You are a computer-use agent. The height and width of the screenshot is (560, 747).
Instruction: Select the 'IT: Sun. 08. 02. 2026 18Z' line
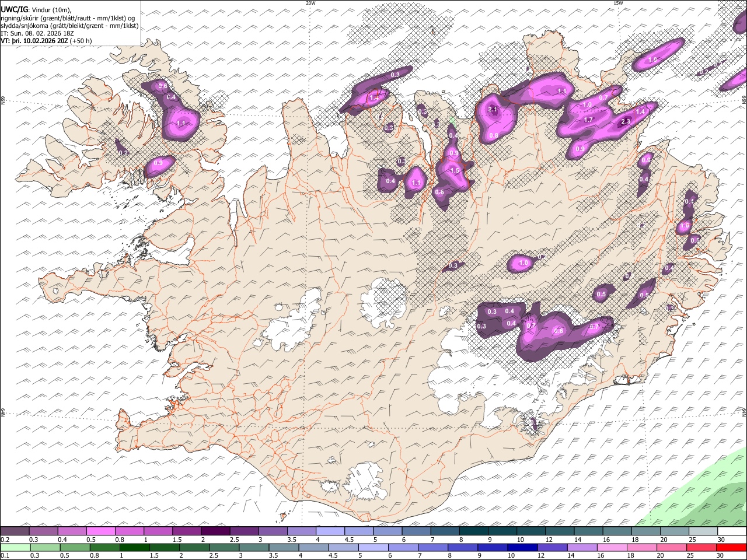pos(37,33)
